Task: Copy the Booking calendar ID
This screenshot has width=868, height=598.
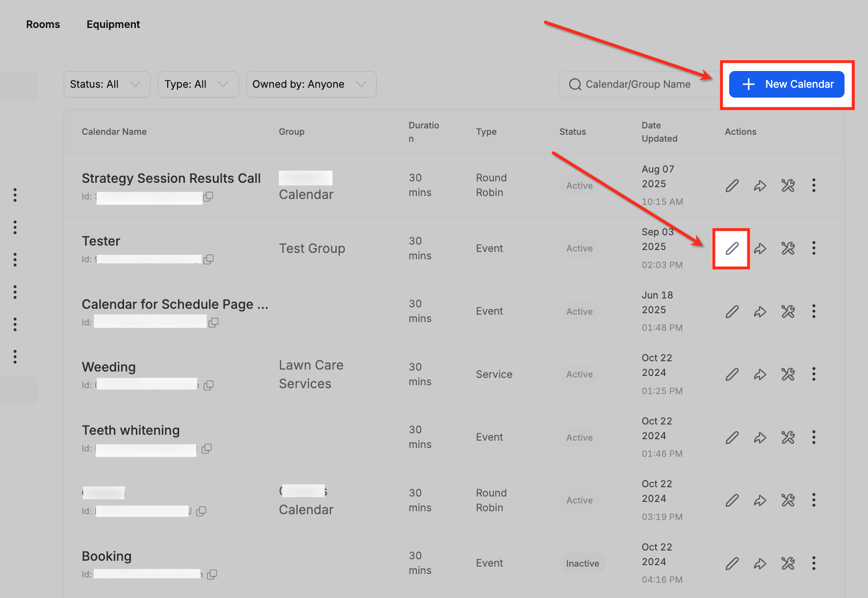Action: click(x=212, y=574)
